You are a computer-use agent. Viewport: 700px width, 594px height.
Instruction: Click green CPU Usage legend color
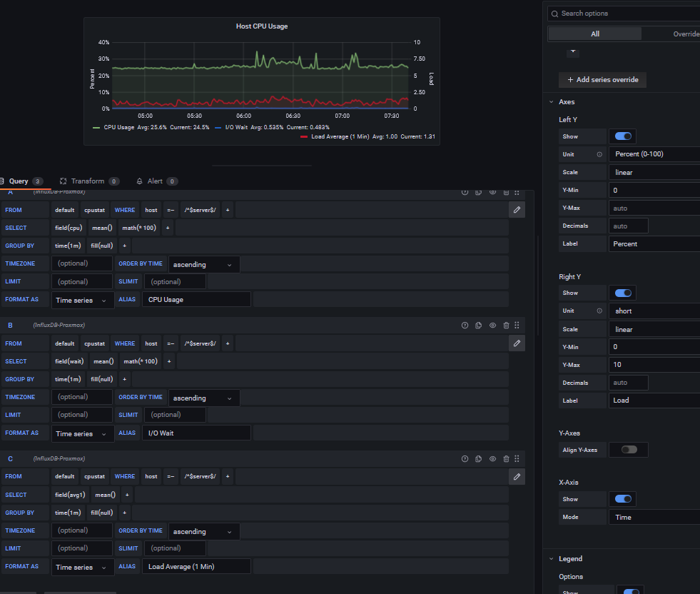point(96,128)
